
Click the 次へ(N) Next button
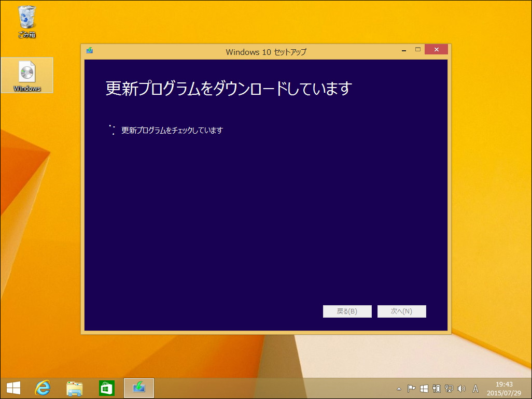[x=402, y=311]
